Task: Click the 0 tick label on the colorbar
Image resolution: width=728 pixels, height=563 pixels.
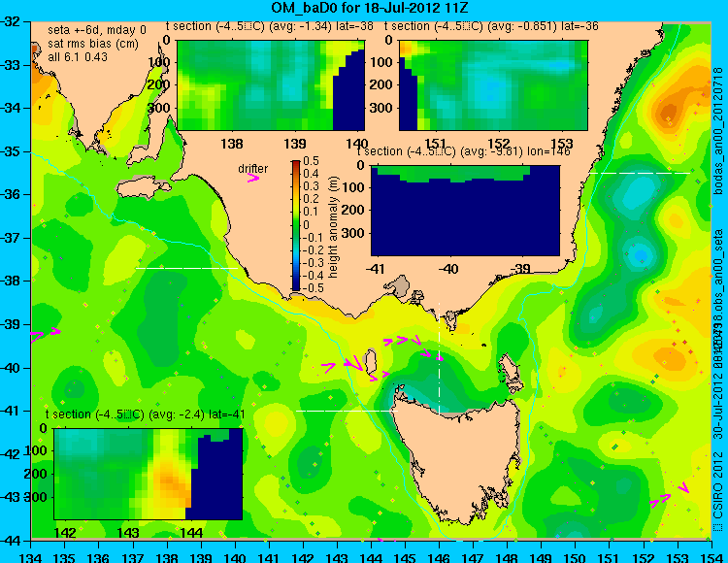Action: 306,224
